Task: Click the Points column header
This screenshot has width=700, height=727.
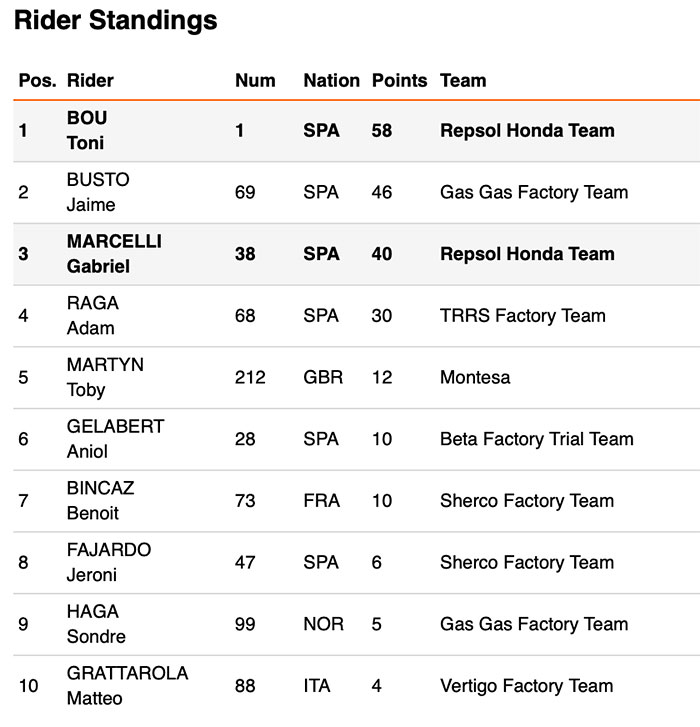Action: coord(399,80)
